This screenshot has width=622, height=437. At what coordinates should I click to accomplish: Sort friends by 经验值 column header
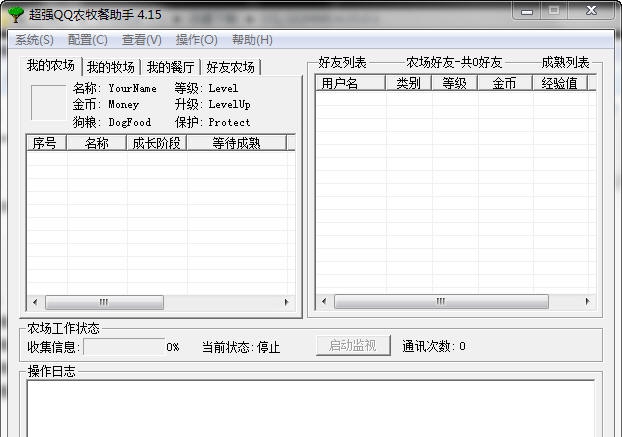(560, 83)
